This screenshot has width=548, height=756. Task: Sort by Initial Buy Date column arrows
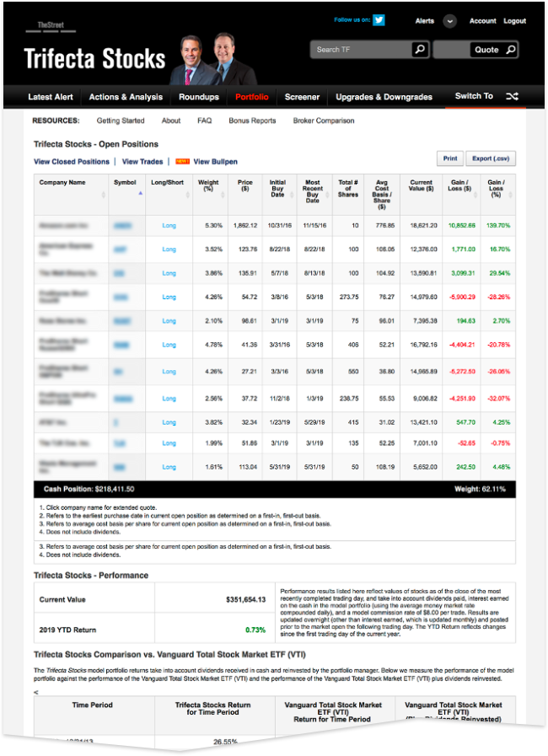coord(292,195)
